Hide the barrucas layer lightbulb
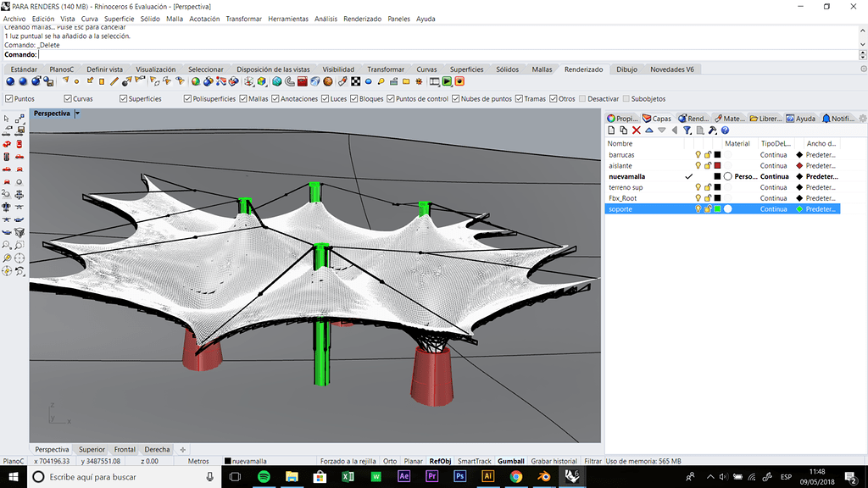The width and height of the screenshot is (868, 488). (x=698, y=155)
